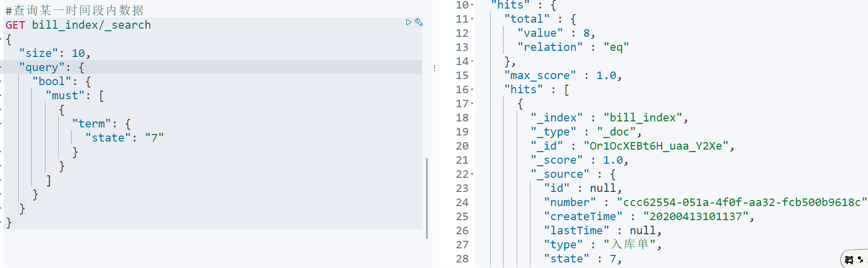Image resolution: width=868 pixels, height=268 pixels.
Task: Click the panel resize handle between editors
Action: pyautogui.click(x=435, y=68)
